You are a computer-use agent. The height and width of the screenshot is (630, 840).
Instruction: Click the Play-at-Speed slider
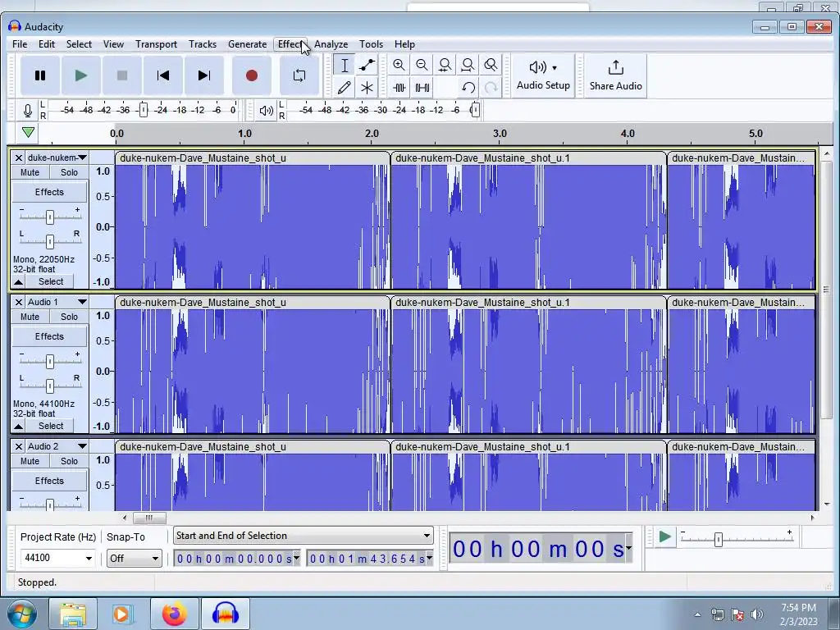click(x=719, y=540)
